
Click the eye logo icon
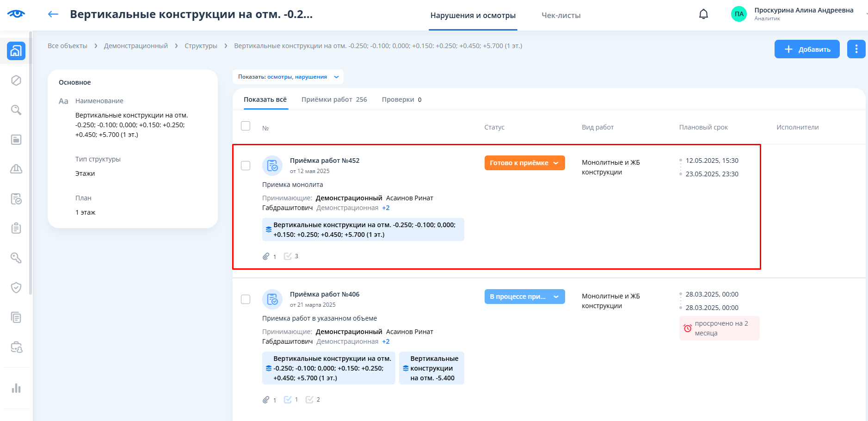[16, 14]
